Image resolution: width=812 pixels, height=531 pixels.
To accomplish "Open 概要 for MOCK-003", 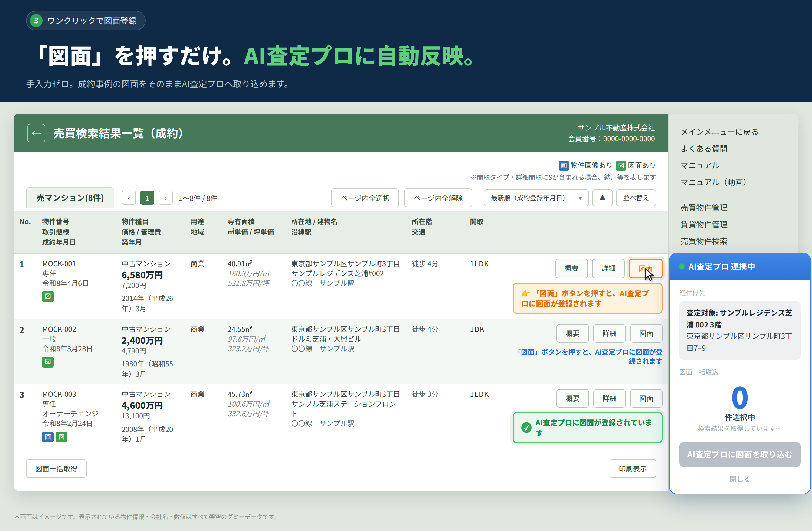I will click(572, 398).
